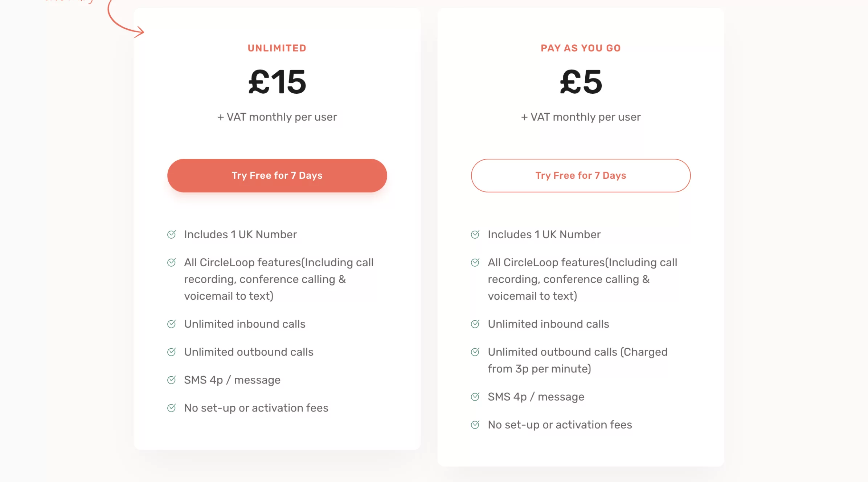Click Unlimited plan's no set-up fees check icon

click(x=172, y=408)
